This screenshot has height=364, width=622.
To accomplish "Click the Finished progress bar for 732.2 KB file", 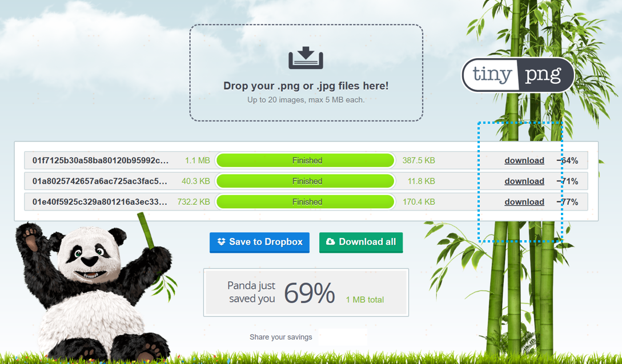I will (x=306, y=201).
